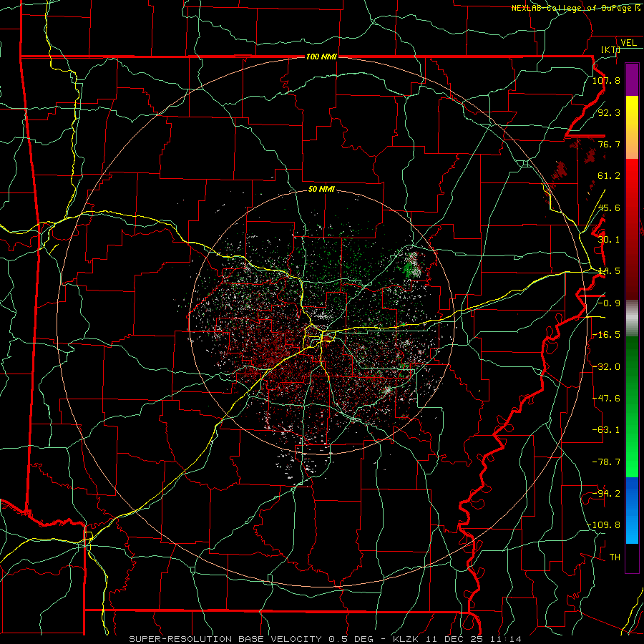
Task: Click the 107.8 scale value
Action: [606, 80]
